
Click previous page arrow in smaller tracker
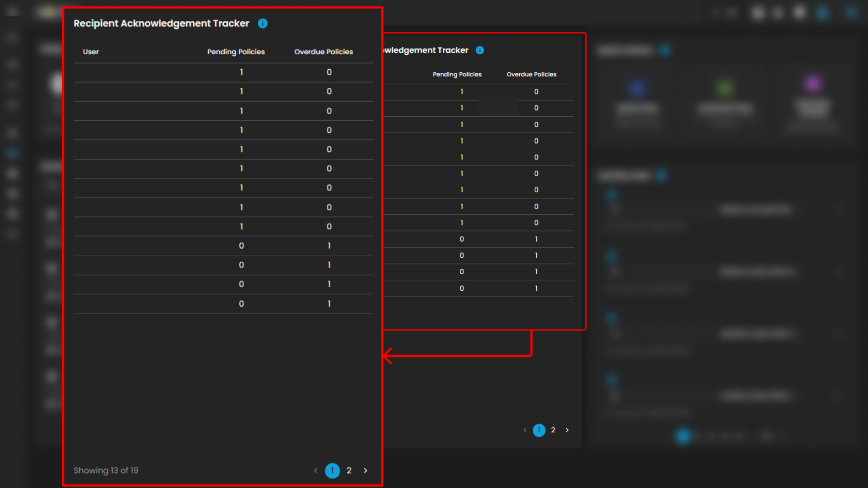click(525, 430)
